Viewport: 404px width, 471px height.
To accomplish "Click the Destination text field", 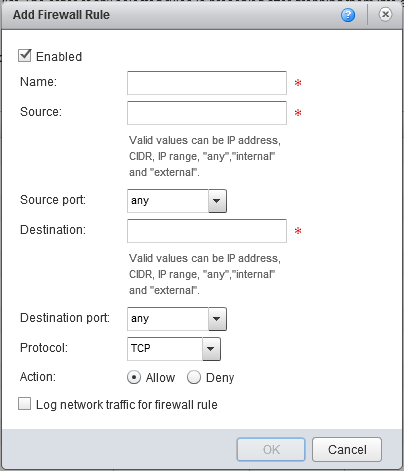I will (207, 231).
